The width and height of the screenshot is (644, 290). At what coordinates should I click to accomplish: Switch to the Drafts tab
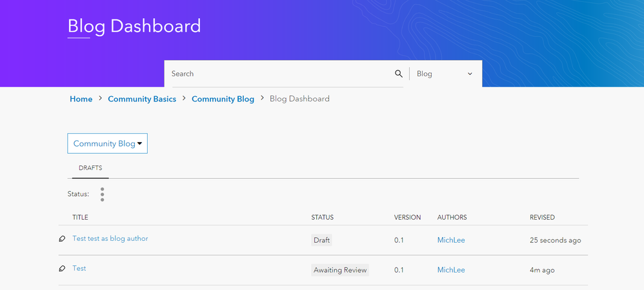90,168
